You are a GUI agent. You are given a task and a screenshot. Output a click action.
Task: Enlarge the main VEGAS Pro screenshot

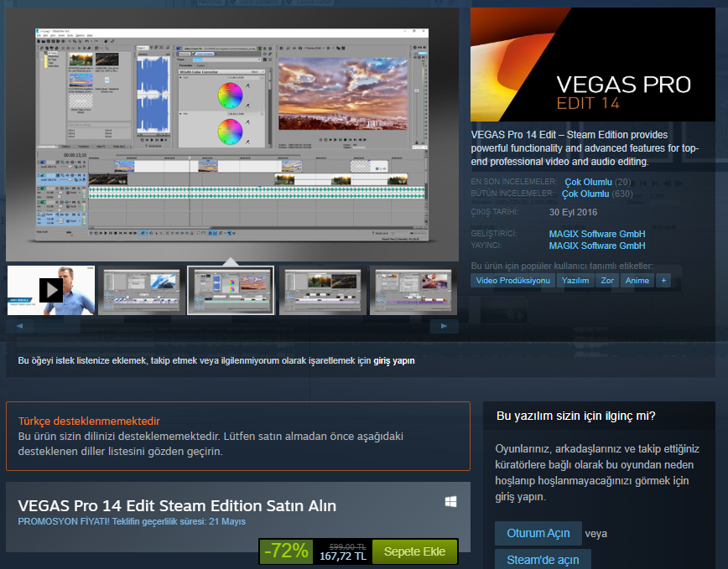pos(232,134)
